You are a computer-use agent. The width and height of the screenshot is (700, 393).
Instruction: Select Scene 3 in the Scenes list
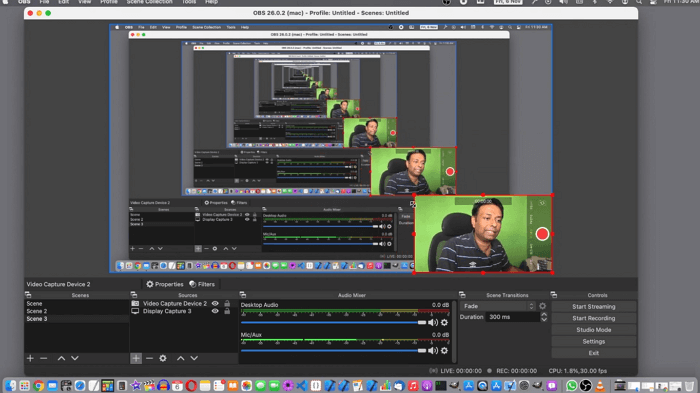click(x=76, y=319)
